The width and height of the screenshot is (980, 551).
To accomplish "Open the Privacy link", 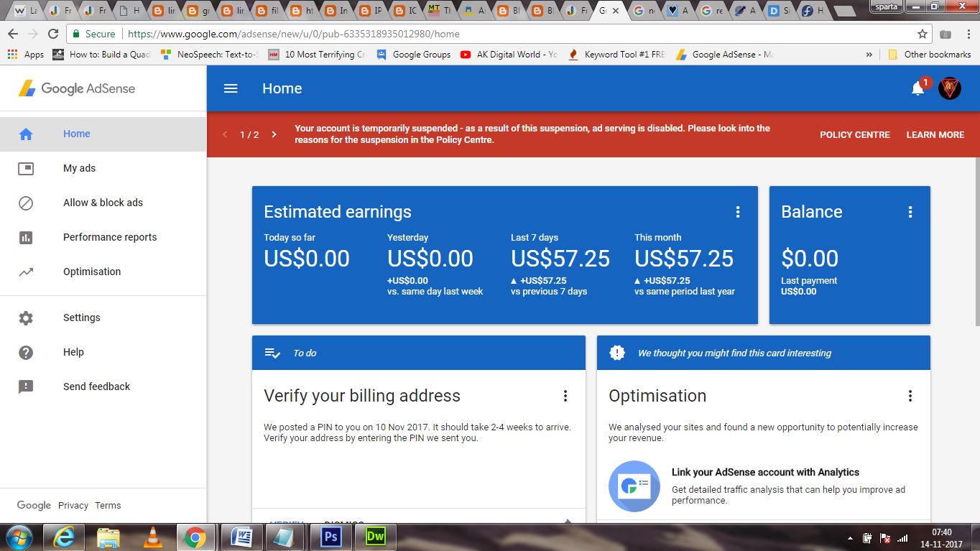I will [x=73, y=505].
